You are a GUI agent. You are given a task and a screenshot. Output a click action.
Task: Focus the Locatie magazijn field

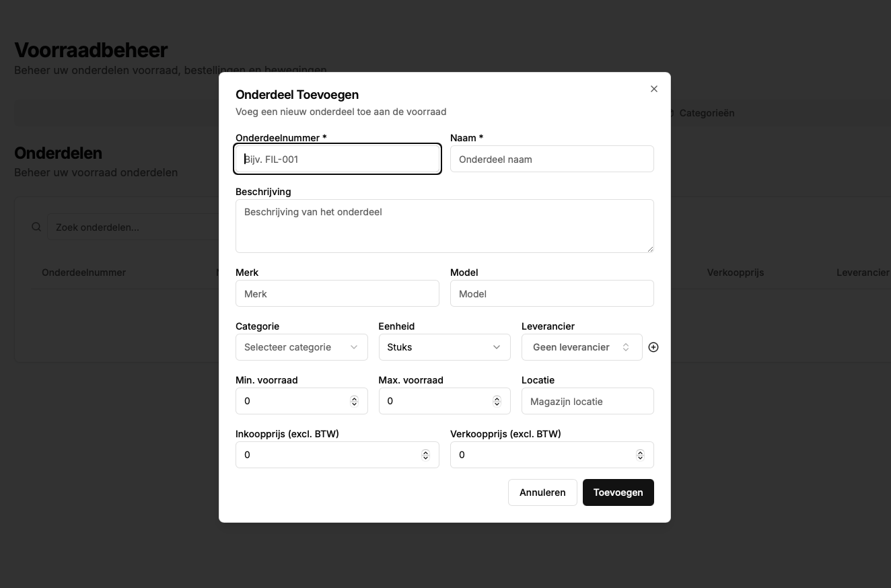tap(587, 402)
